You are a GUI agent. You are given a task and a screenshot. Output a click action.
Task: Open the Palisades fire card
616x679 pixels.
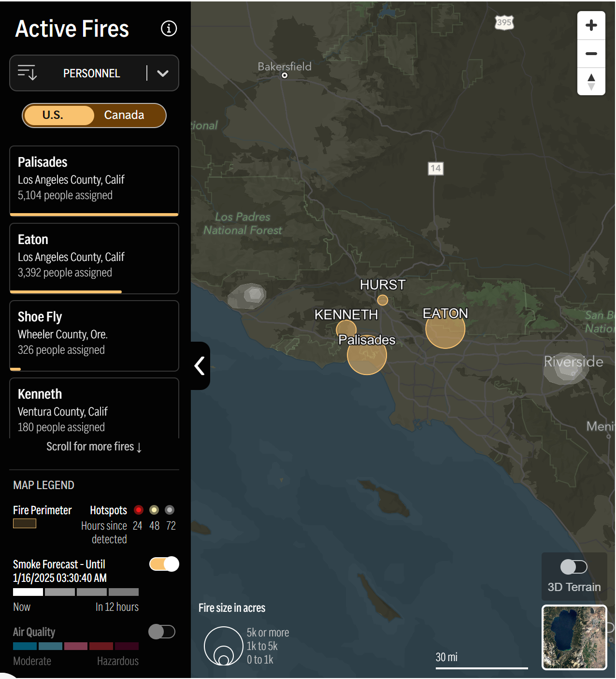pos(94,179)
